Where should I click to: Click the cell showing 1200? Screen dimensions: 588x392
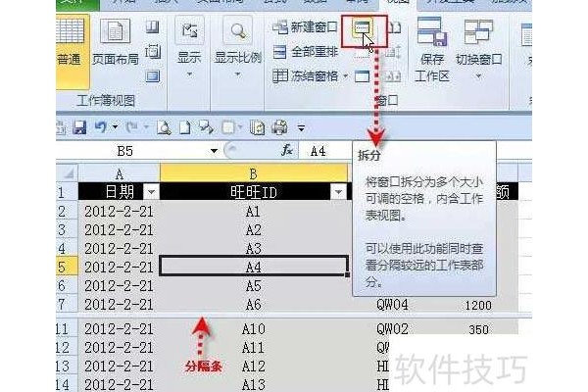coord(478,305)
